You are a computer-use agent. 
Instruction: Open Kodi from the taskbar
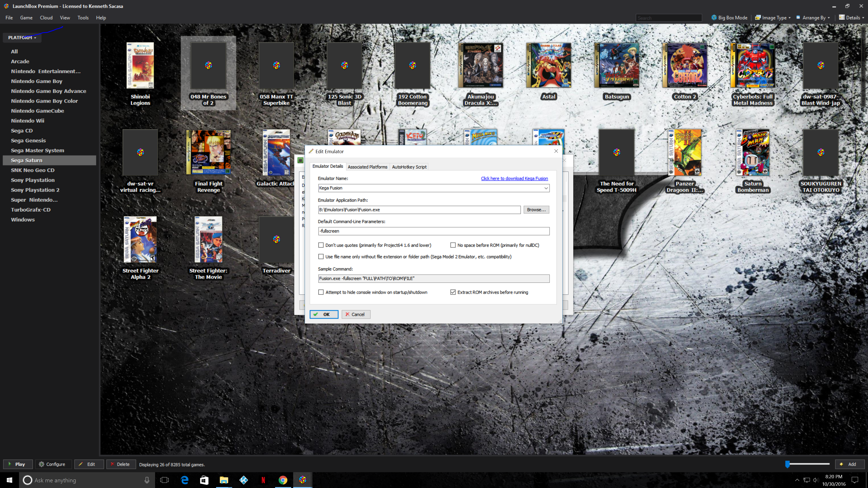point(244,480)
